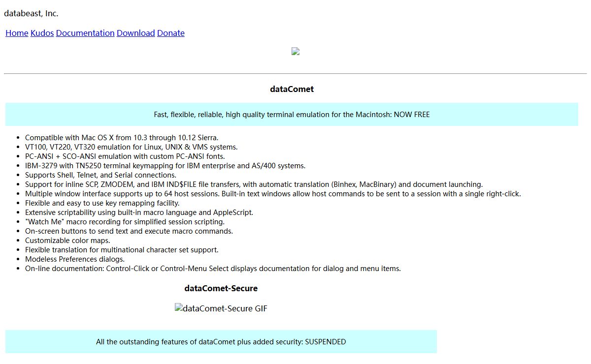
Task: Open the Documentation link
Action: (85, 33)
